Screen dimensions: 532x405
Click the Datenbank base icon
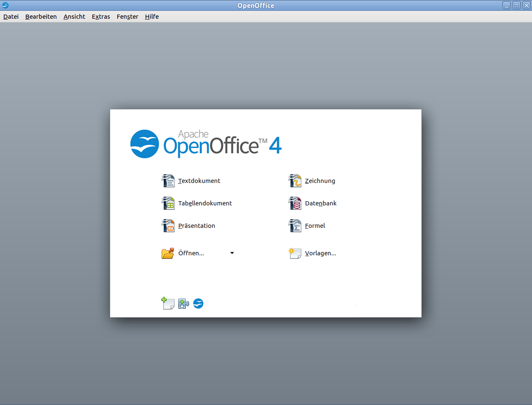[x=295, y=203]
